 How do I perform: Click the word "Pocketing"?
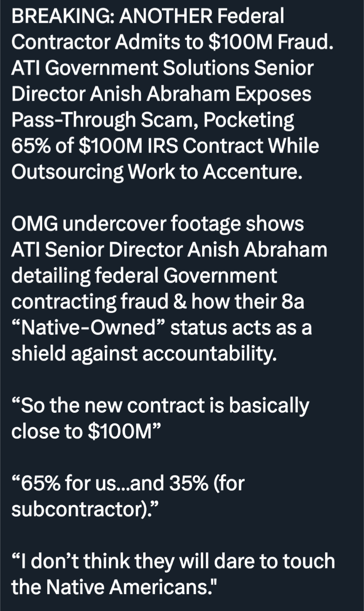point(250,120)
